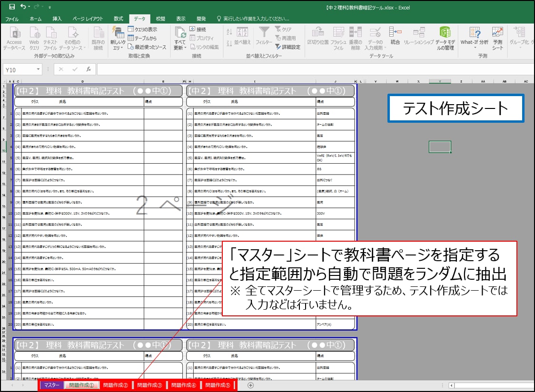The image size is (535, 392).
Task: Select the 問題作成① sheet tab
Action: click(x=81, y=385)
